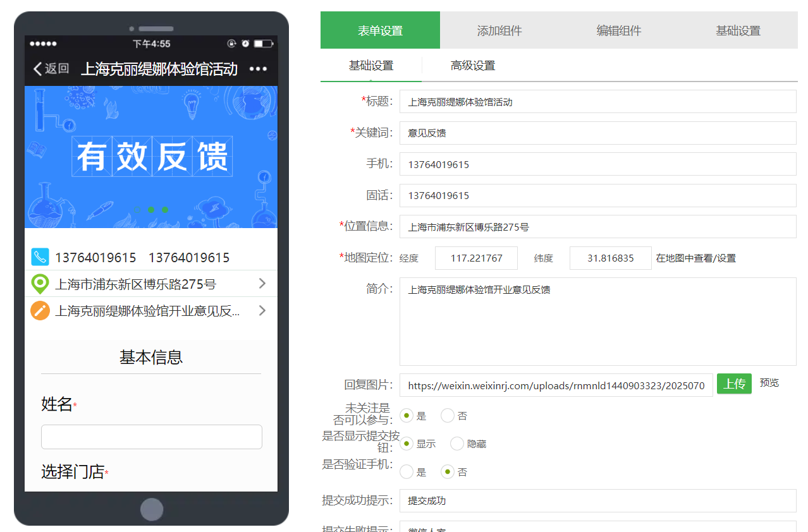Tap the phone home button
808x532 pixels.
tap(152, 509)
